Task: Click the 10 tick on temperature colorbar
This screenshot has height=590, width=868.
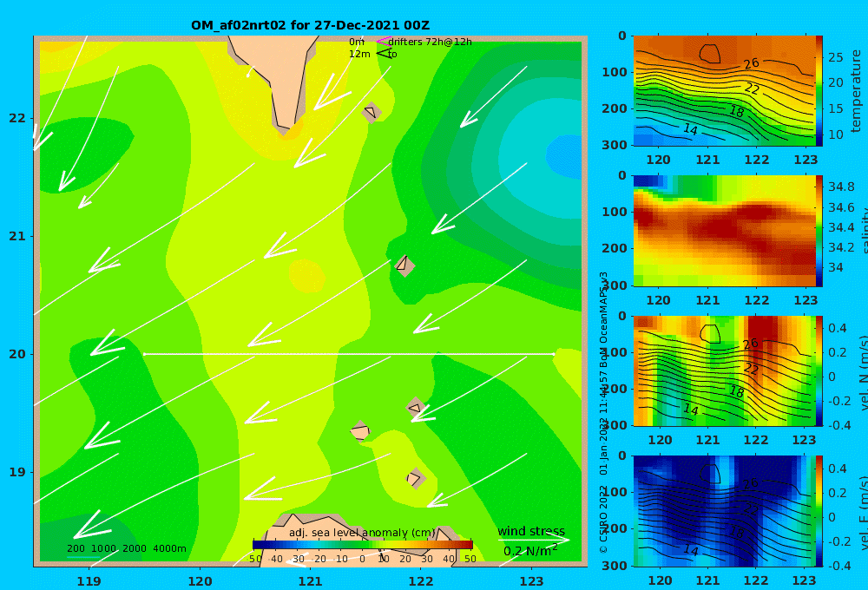Action: [835, 134]
